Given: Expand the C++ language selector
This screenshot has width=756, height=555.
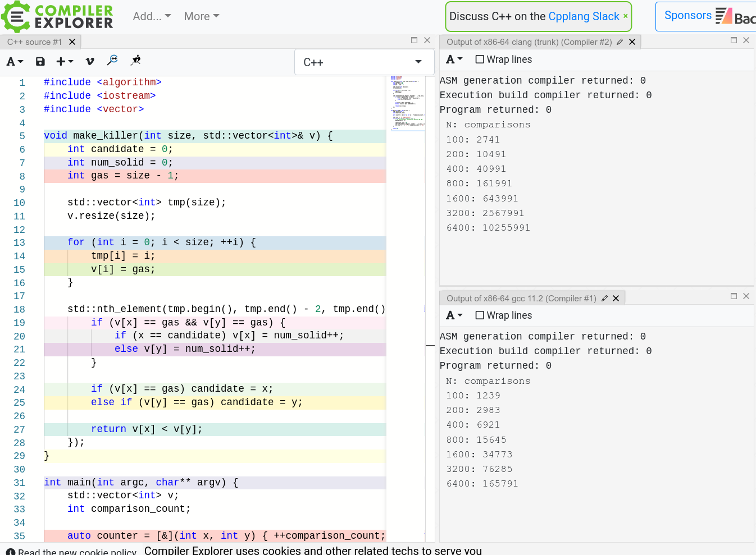Looking at the screenshot, I should [363, 62].
